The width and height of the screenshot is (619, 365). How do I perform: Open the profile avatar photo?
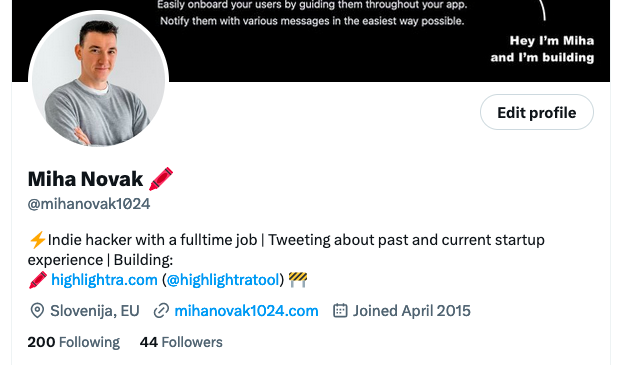click(98, 80)
